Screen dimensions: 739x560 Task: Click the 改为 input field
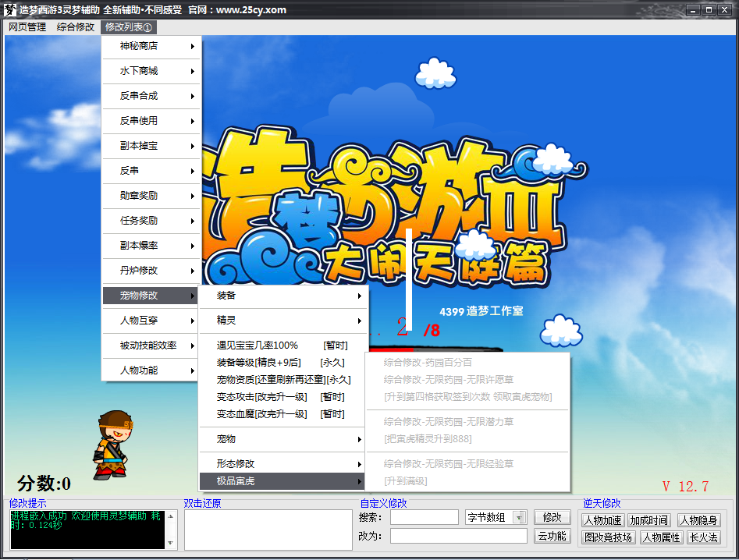pyautogui.click(x=459, y=537)
